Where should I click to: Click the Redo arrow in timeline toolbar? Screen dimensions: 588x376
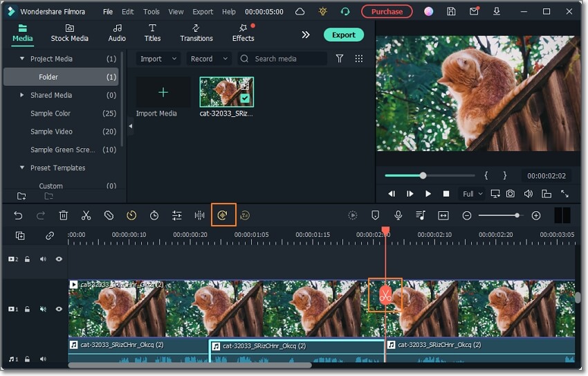click(41, 215)
